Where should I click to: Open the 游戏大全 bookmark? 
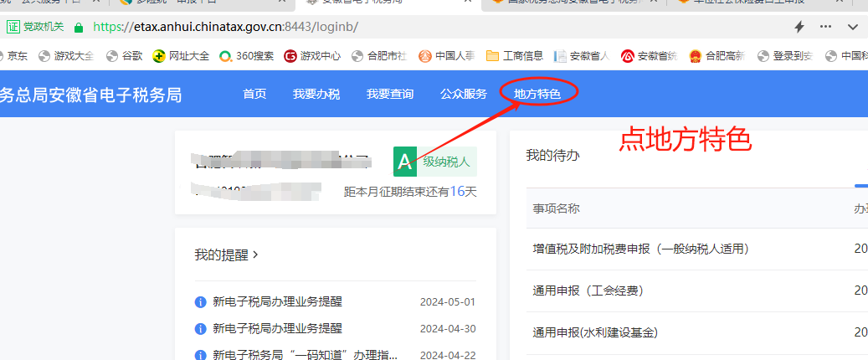[66, 56]
